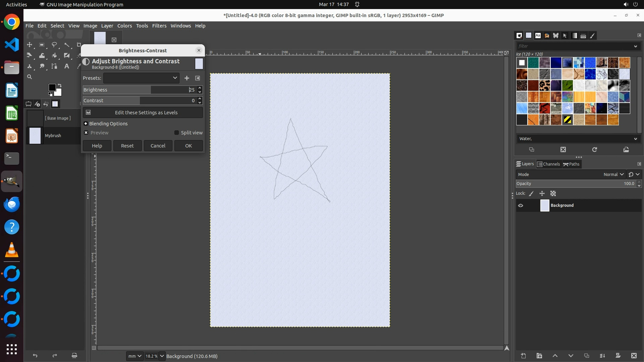This screenshot has width=644, height=362.
Task: Select the Free Select lasso tool
Action: click(x=54, y=45)
